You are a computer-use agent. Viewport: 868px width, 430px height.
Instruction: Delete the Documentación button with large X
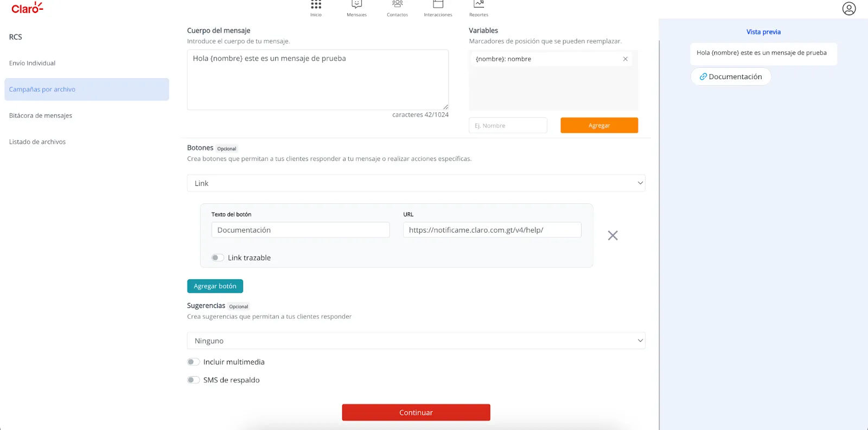pos(612,235)
